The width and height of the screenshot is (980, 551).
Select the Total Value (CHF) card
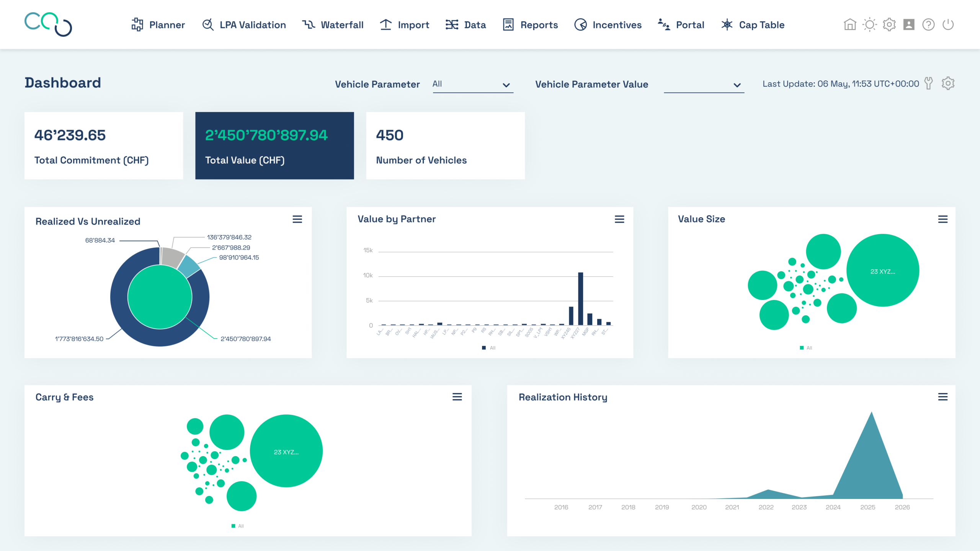(274, 145)
